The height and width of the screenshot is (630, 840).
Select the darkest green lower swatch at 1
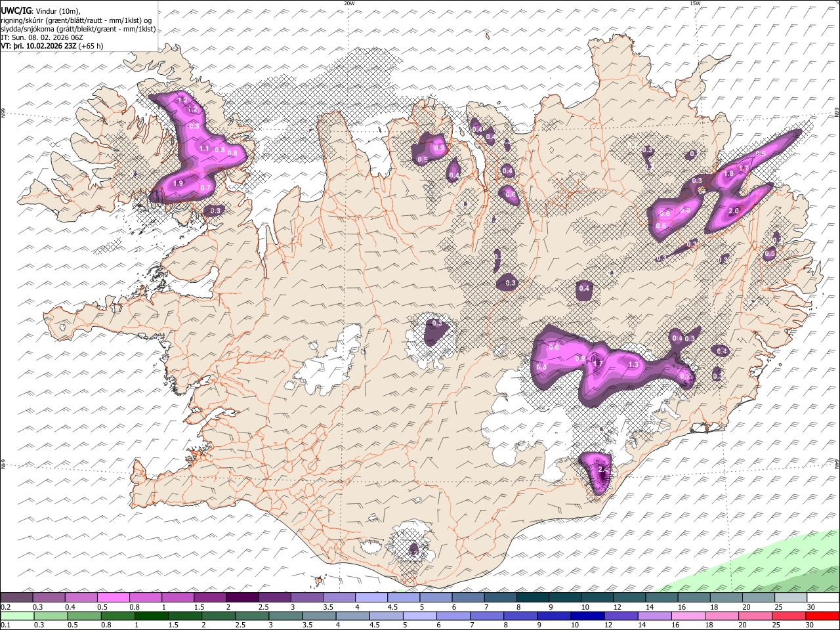151,616
